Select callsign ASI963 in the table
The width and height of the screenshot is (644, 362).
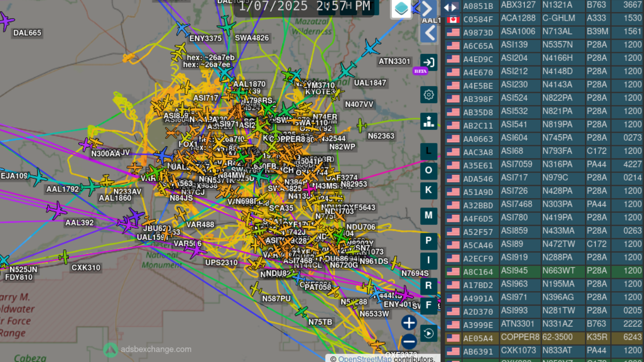(x=514, y=284)
